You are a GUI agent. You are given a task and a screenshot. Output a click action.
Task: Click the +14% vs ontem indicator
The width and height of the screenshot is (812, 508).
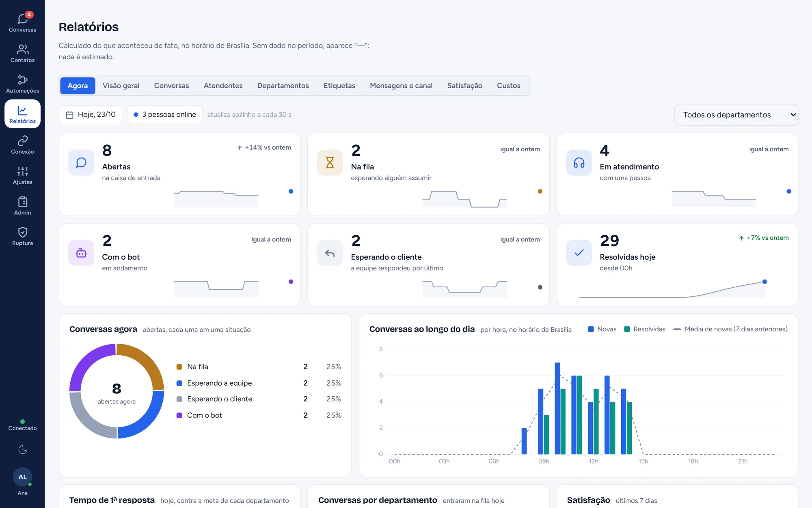click(x=264, y=148)
